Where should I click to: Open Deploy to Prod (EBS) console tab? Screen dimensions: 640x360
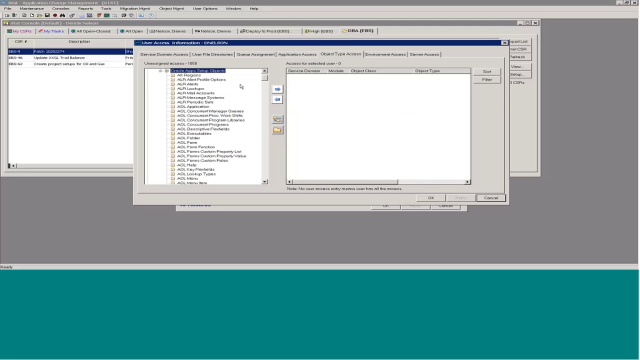(268, 31)
